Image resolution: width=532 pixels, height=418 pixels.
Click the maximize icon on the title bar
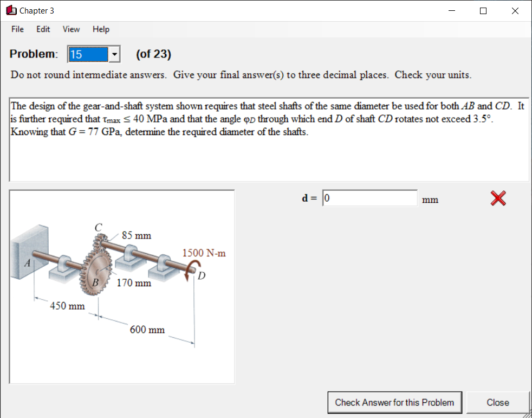[483, 10]
